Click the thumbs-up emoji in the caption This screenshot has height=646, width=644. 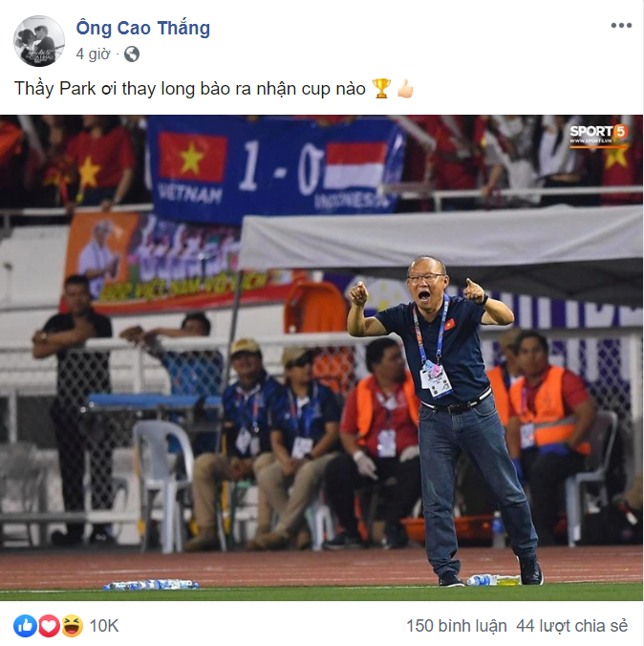pyautogui.click(x=405, y=89)
